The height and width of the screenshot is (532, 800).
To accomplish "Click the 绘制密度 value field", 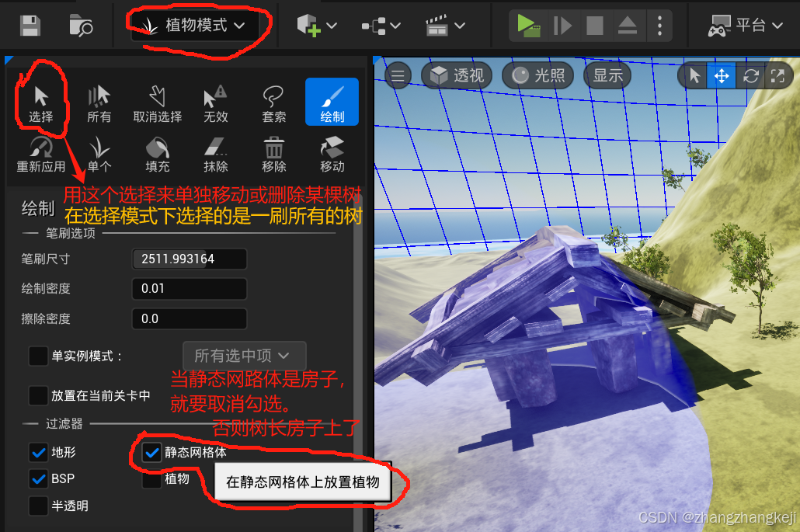I will [189, 289].
